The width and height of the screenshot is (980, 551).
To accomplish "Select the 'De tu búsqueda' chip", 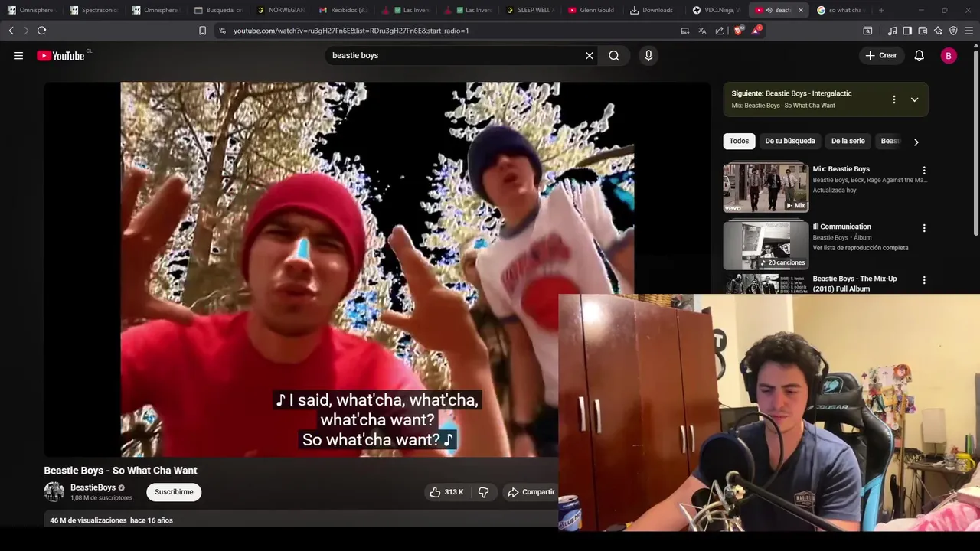I will pos(790,141).
